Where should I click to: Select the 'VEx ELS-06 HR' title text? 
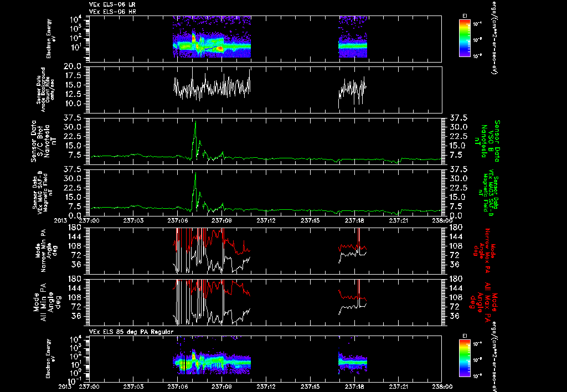tap(112, 12)
